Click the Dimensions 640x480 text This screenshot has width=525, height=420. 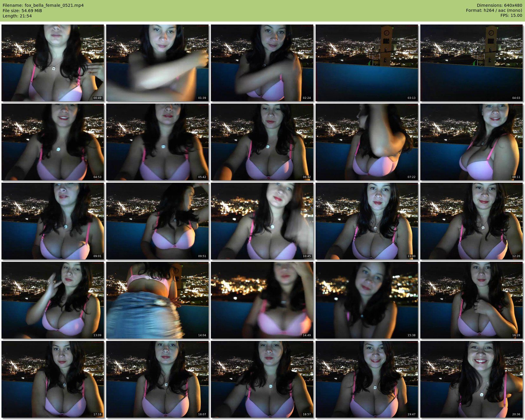click(499, 5)
